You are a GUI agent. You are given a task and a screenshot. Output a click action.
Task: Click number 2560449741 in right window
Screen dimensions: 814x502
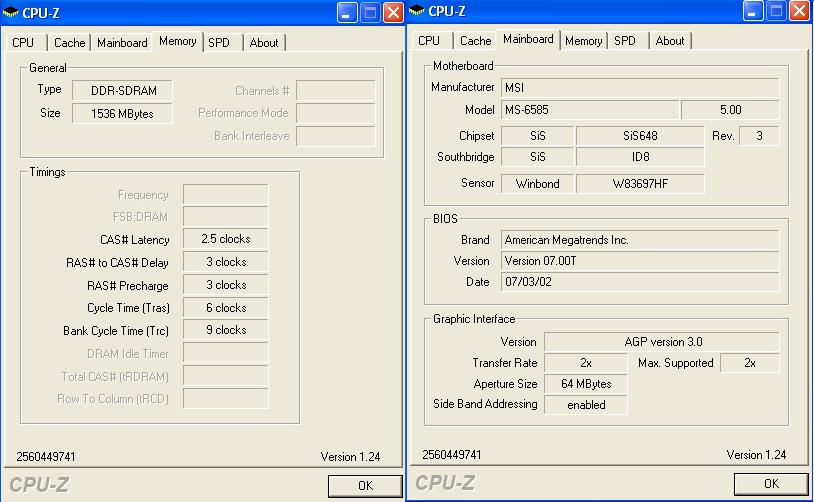click(x=452, y=455)
